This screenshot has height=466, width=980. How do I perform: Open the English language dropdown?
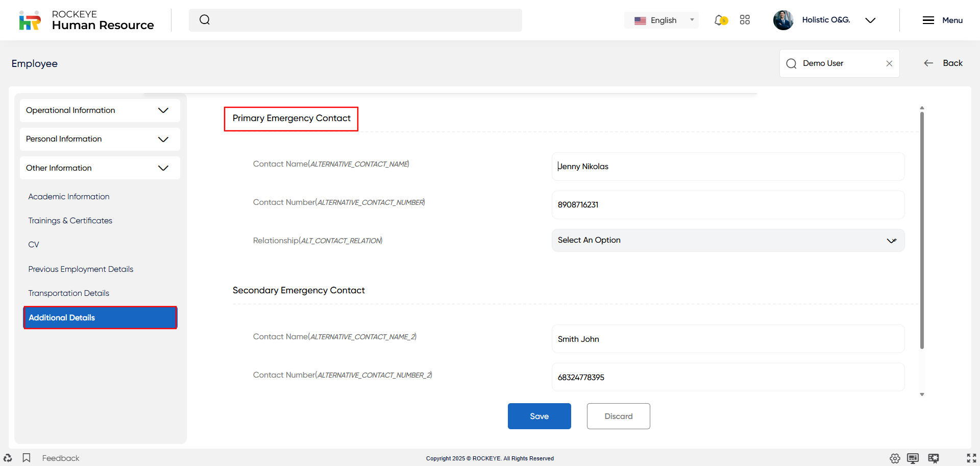tap(661, 20)
